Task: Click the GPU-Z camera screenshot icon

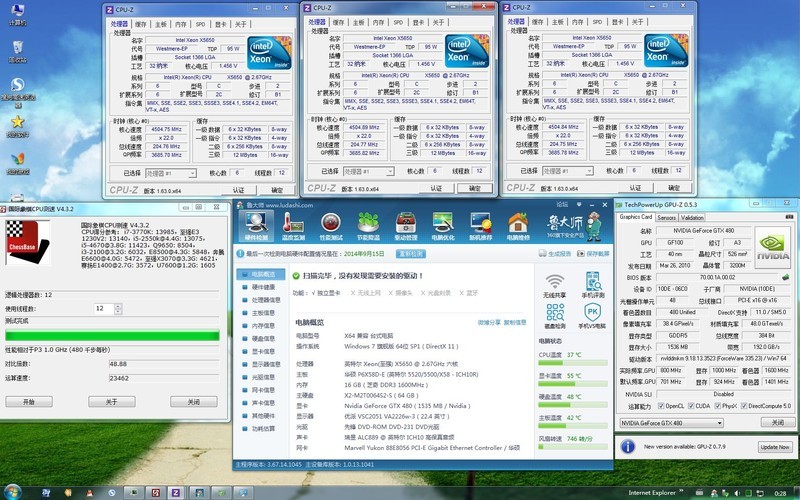Action: [x=790, y=217]
